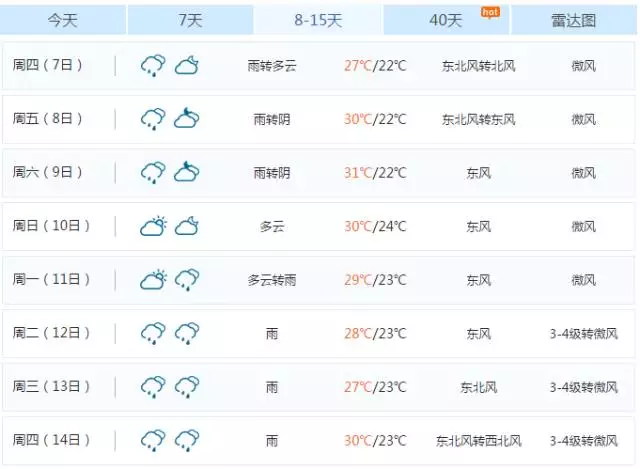The height and width of the screenshot is (469, 640).
Task: Switch to the 今天 tab
Action: (x=62, y=20)
